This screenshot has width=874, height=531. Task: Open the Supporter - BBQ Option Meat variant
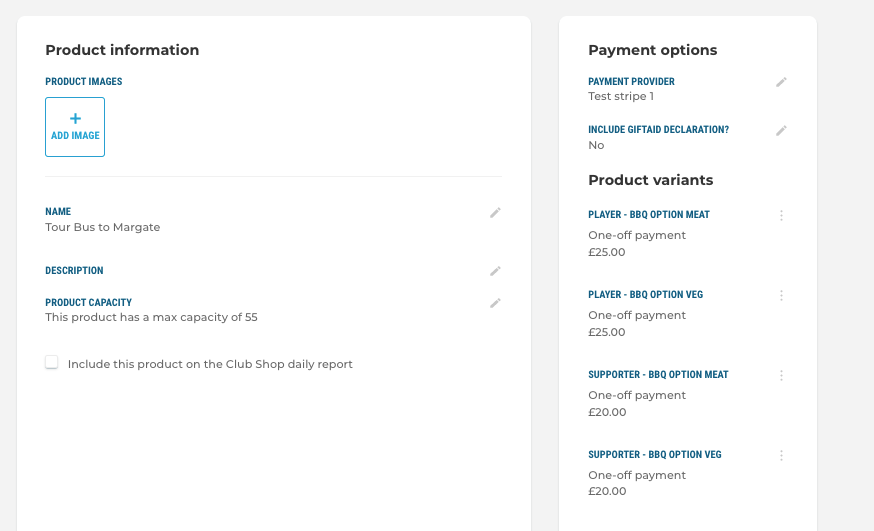coord(658,374)
